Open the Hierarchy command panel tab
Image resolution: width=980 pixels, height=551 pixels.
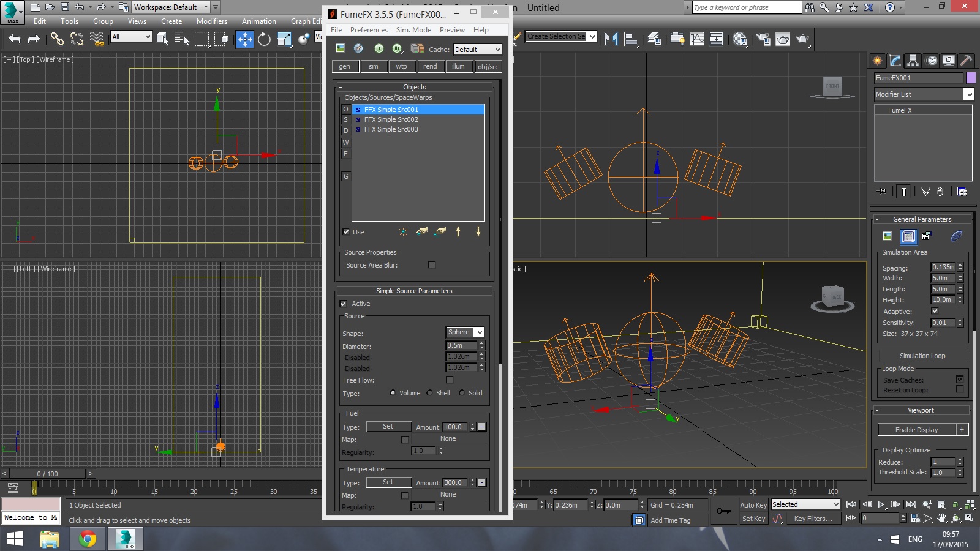pyautogui.click(x=913, y=61)
